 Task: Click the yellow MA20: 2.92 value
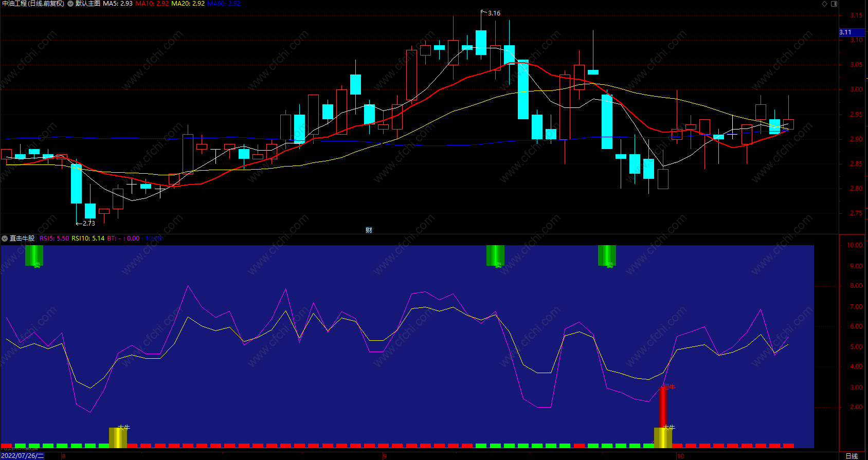188,4
